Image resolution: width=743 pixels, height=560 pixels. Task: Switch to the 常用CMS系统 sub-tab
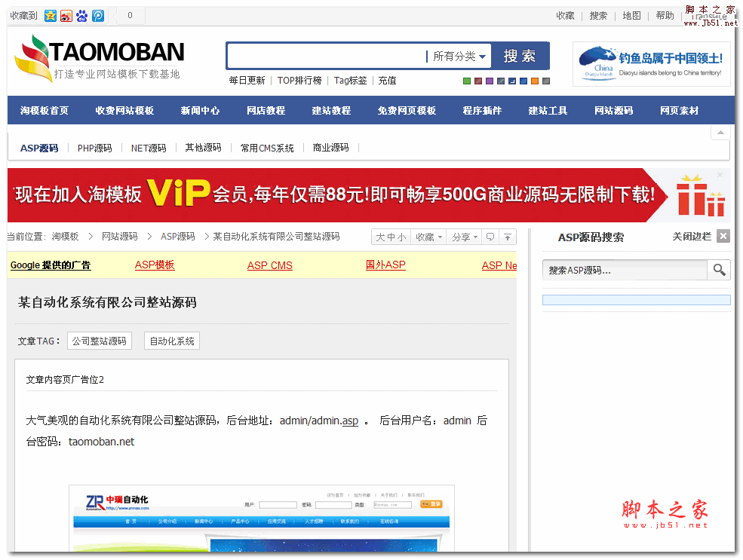click(267, 148)
